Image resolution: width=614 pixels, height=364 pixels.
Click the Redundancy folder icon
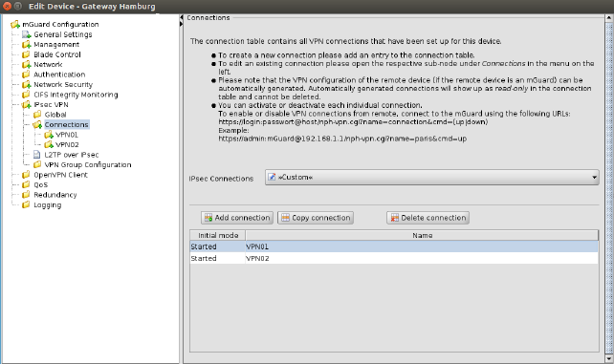click(x=26, y=195)
